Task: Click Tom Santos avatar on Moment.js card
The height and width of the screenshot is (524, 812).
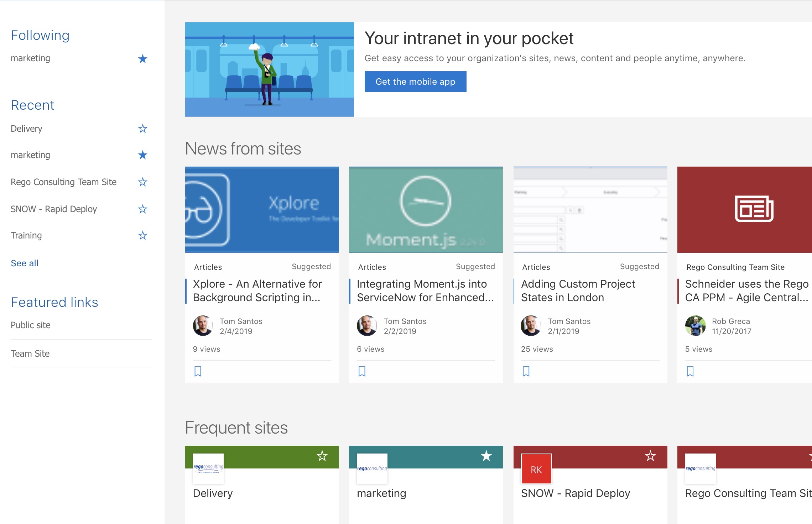Action: coord(367,326)
